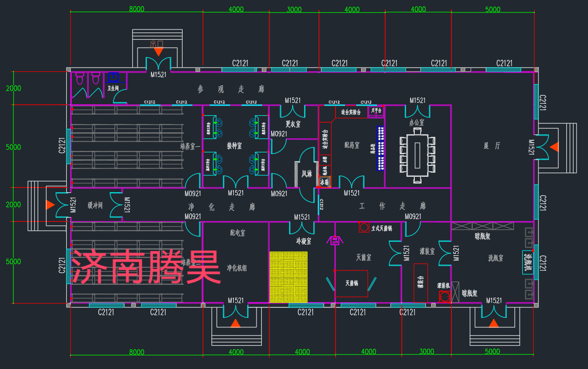
Task: Select the M1521 label above 办公室
Action: pyautogui.click(x=417, y=100)
